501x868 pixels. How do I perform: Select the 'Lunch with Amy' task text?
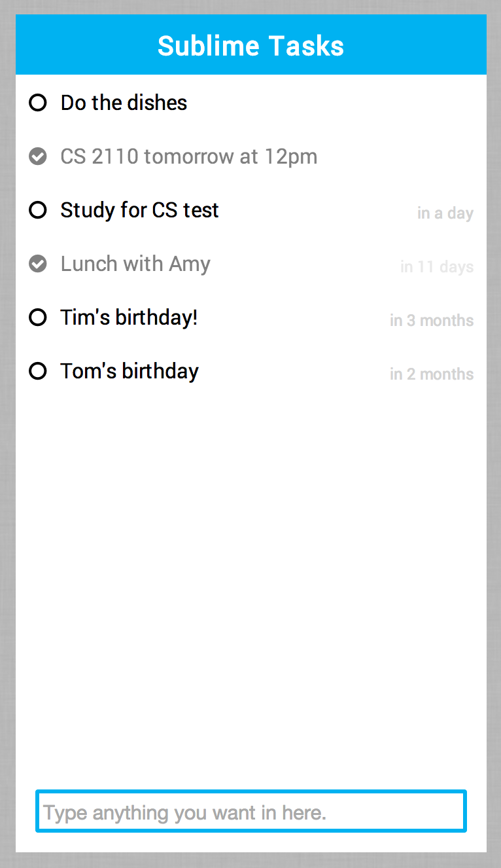135,264
